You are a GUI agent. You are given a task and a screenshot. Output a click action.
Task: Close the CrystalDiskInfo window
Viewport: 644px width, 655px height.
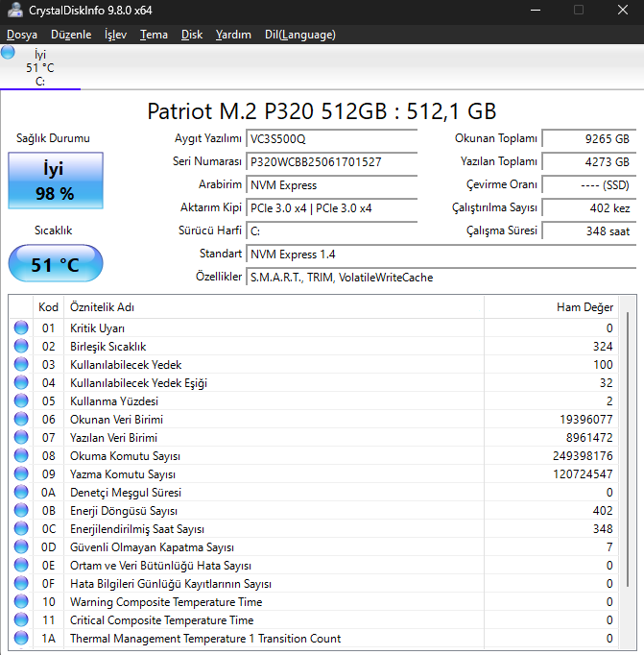point(623,10)
